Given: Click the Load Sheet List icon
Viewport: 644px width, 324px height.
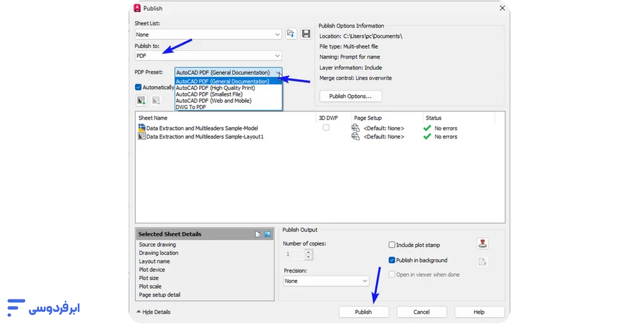Looking at the screenshot, I should [291, 34].
